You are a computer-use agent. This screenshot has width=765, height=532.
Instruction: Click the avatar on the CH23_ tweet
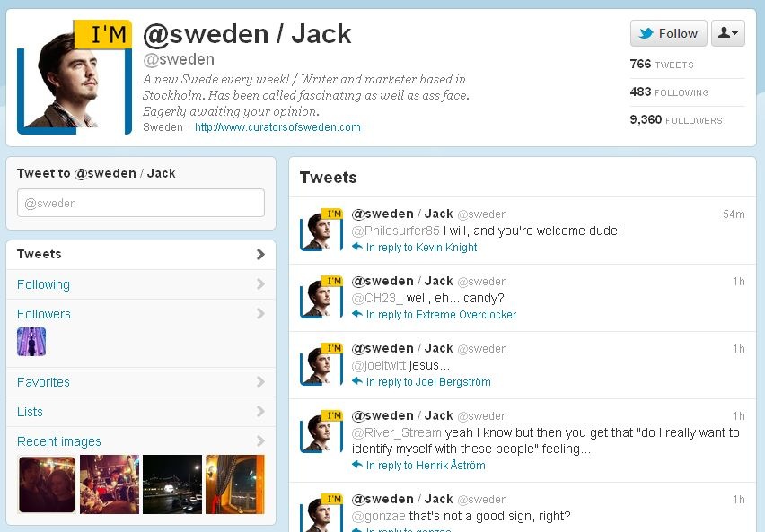[x=321, y=297]
